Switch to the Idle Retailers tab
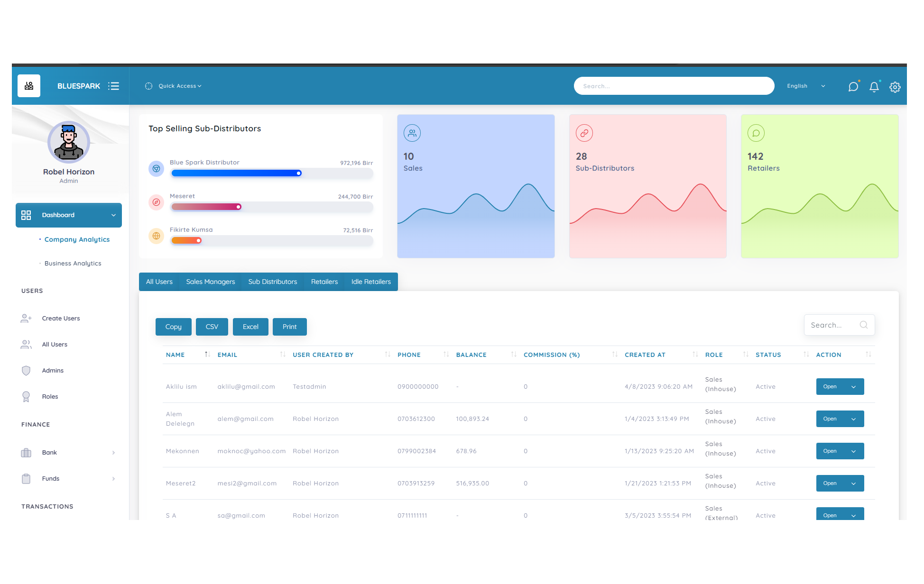Image resolution: width=924 pixels, height=584 pixels. click(x=371, y=282)
